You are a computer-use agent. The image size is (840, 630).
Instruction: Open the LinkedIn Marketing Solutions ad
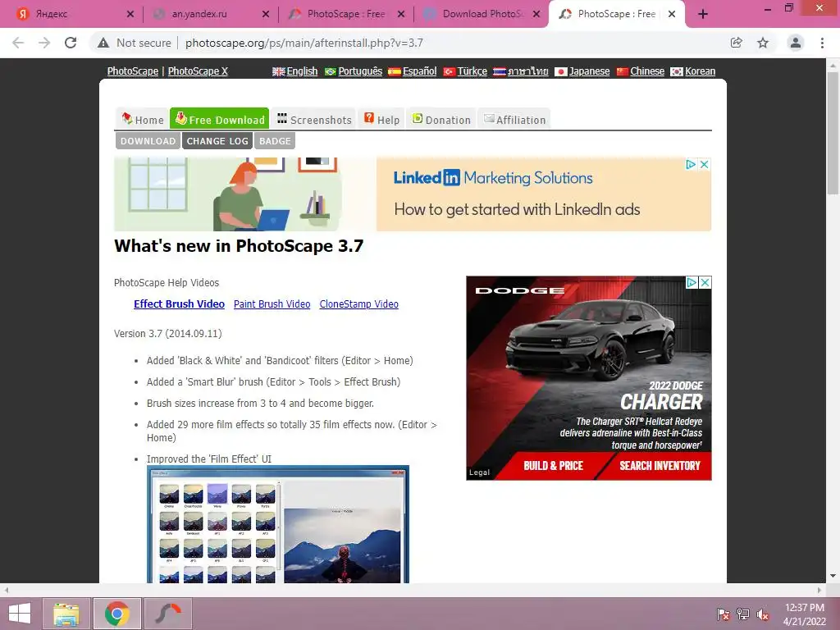(413, 194)
